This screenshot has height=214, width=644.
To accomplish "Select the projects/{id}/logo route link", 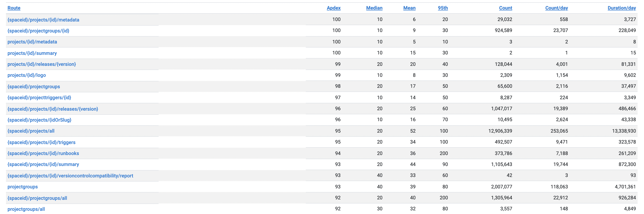I will pos(27,75).
